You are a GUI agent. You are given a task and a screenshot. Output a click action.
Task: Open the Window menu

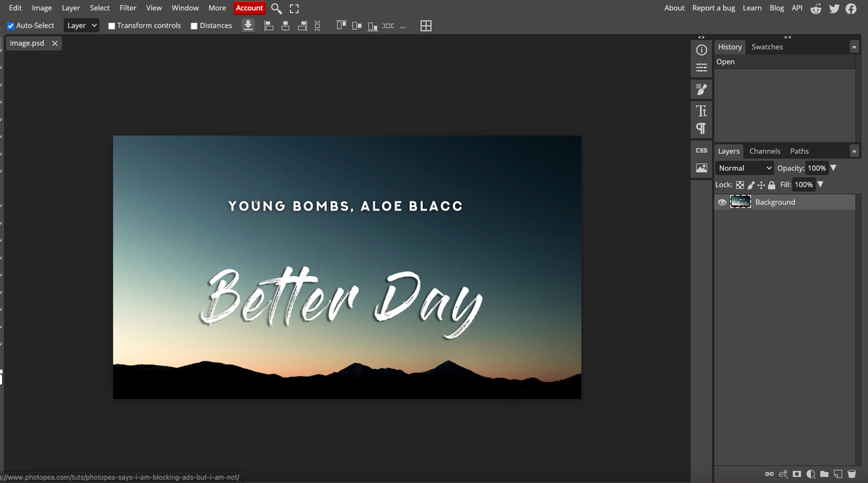point(185,8)
